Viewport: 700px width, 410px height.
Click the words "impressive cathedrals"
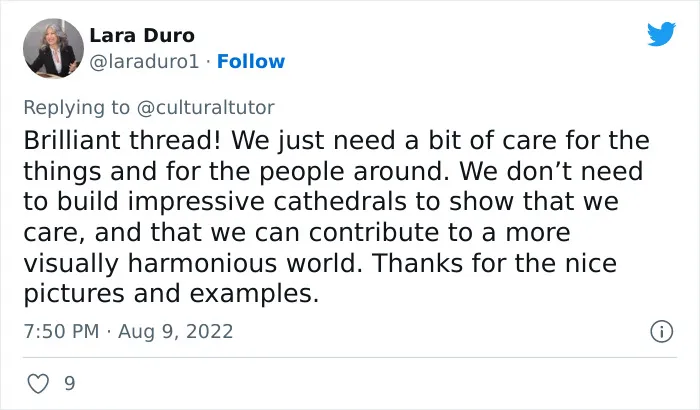coord(267,202)
